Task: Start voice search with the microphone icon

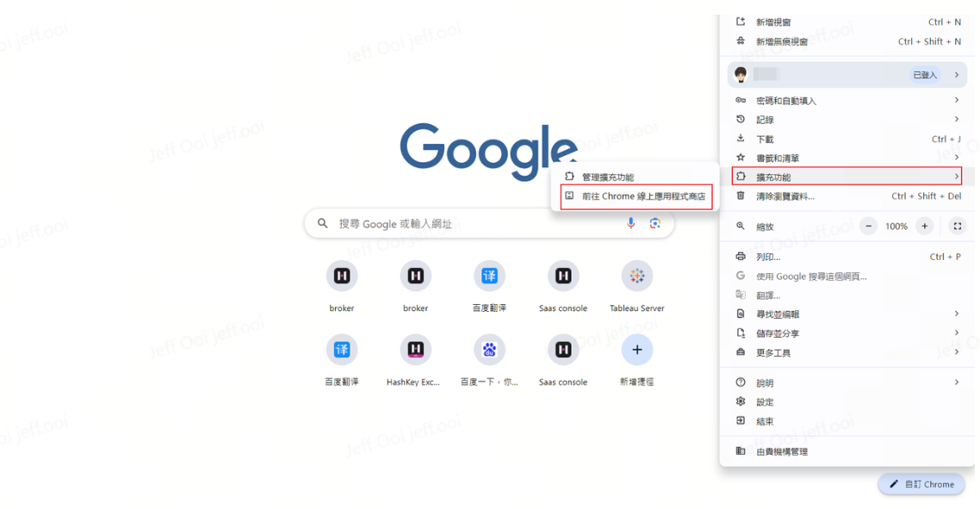Action: [630, 223]
